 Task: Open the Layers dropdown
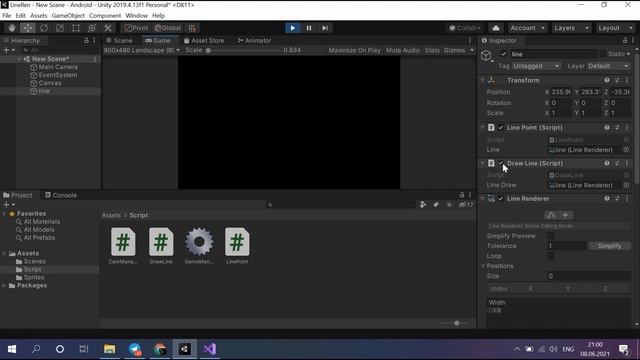571,28
